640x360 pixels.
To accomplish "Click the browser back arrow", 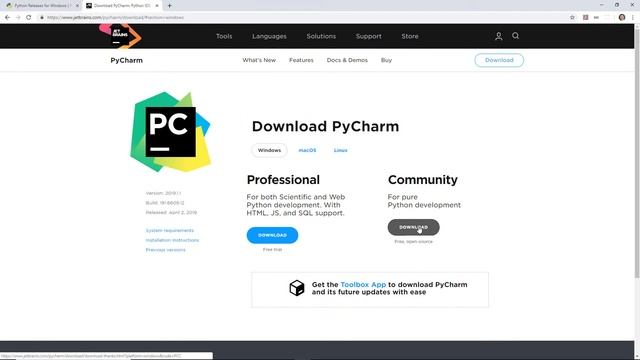I will tap(7, 18).
